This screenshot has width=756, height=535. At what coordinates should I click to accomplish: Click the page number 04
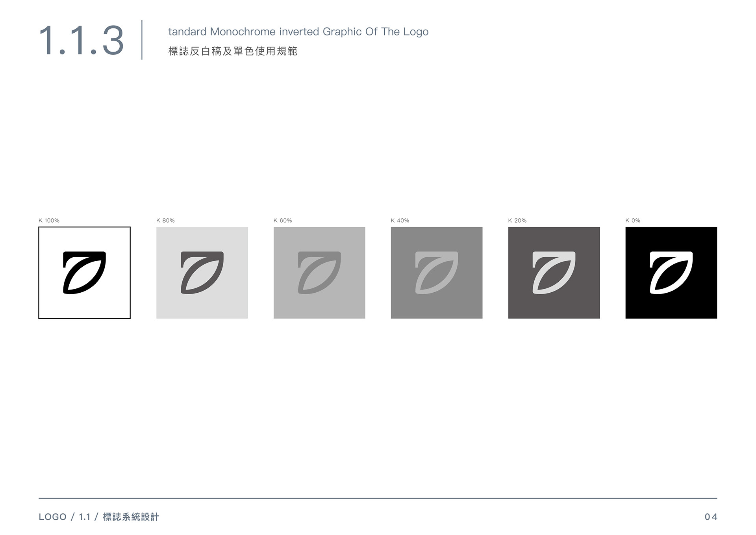[x=711, y=517]
